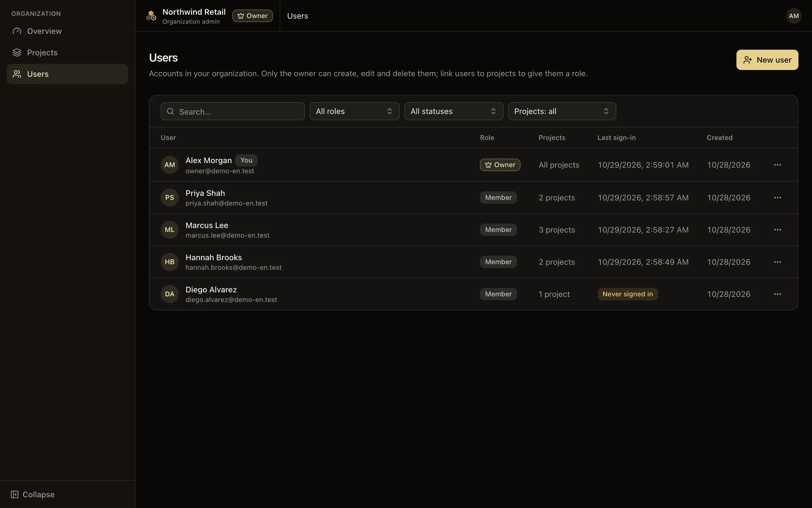The image size is (812, 508).
Task: Focus the Search users field
Action: tap(233, 111)
